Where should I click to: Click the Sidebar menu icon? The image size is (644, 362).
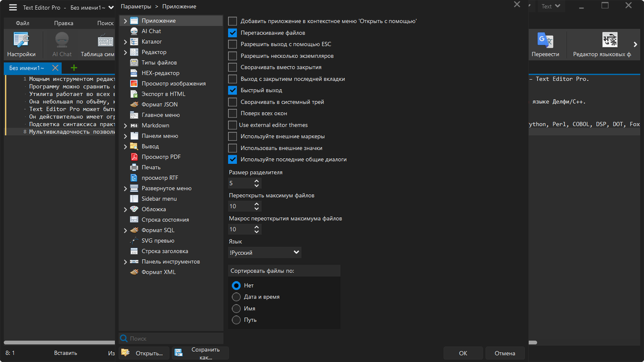pos(134,198)
